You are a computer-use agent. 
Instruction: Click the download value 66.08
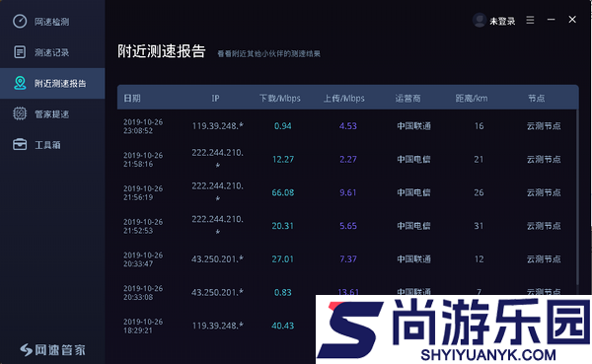tap(283, 192)
